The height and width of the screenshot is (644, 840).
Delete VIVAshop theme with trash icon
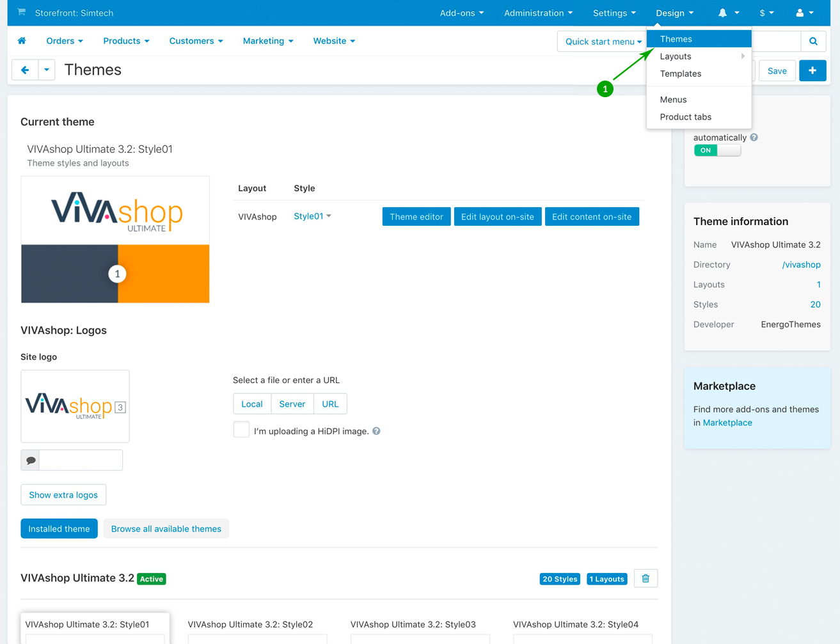tap(646, 579)
